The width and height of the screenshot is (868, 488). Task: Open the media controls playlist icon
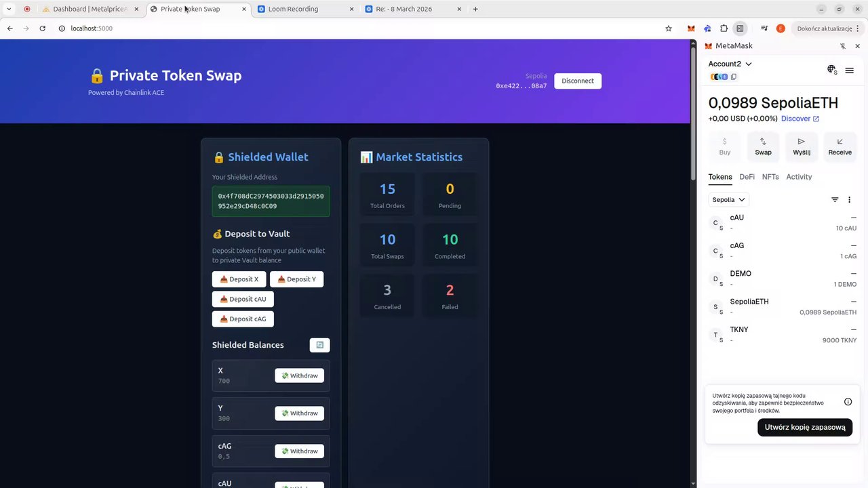click(764, 28)
